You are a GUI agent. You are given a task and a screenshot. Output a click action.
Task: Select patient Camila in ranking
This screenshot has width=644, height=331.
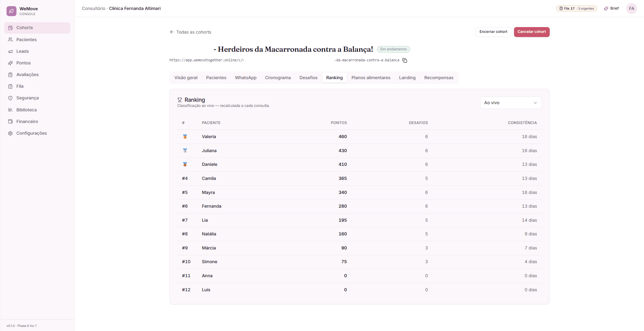click(x=209, y=179)
